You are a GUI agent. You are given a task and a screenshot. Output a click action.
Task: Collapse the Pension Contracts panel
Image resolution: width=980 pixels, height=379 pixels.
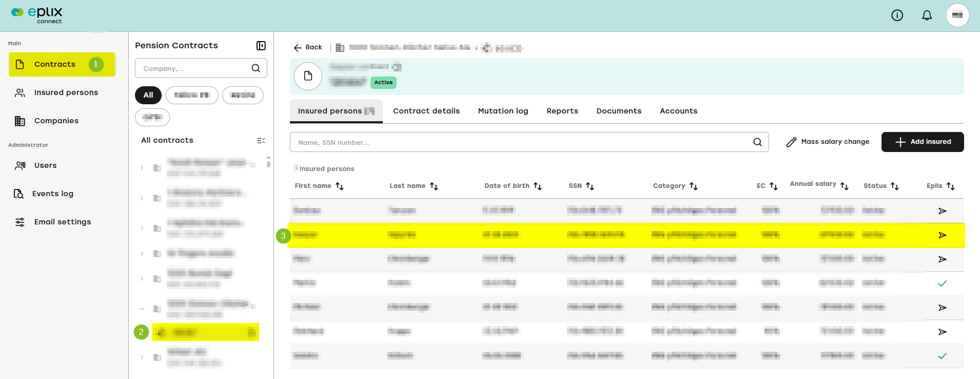click(x=261, y=46)
